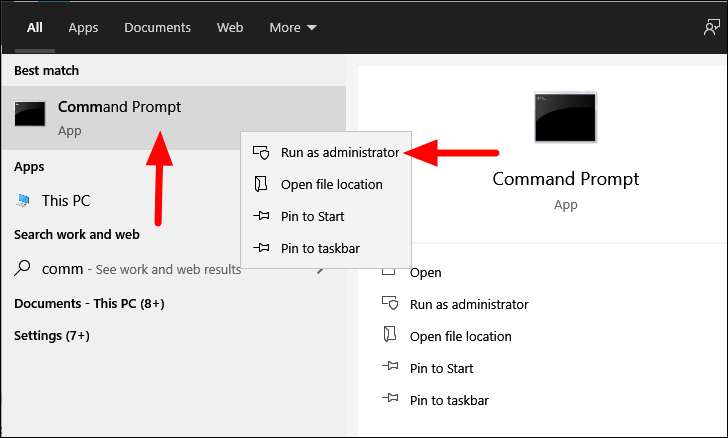Screen dimensions: 728x438
Task: Click Pin to taskbar in preview pane
Action: (x=449, y=401)
